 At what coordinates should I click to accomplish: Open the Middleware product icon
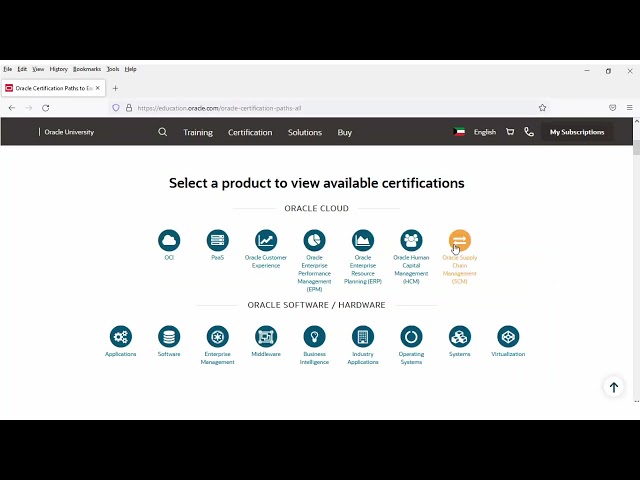[266, 337]
